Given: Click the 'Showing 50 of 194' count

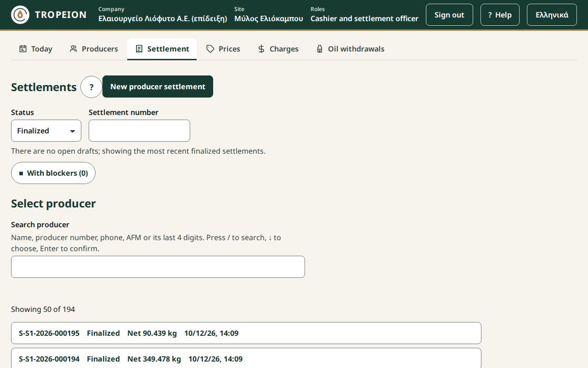Looking at the screenshot, I should click(x=43, y=309).
